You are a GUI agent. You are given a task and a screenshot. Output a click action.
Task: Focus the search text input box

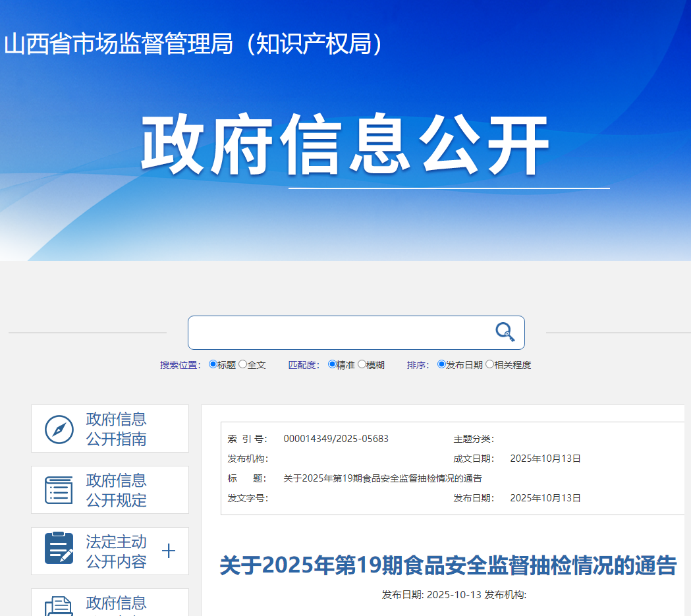tap(339, 333)
